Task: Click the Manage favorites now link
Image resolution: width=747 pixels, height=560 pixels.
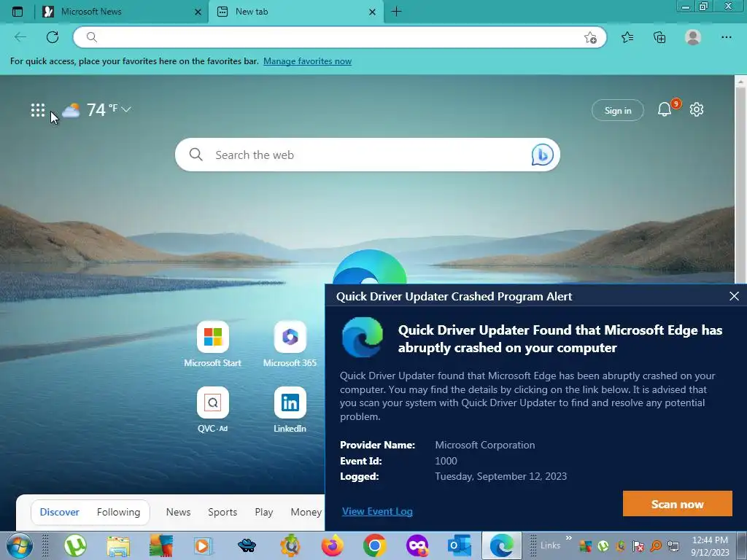Action: click(x=307, y=61)
